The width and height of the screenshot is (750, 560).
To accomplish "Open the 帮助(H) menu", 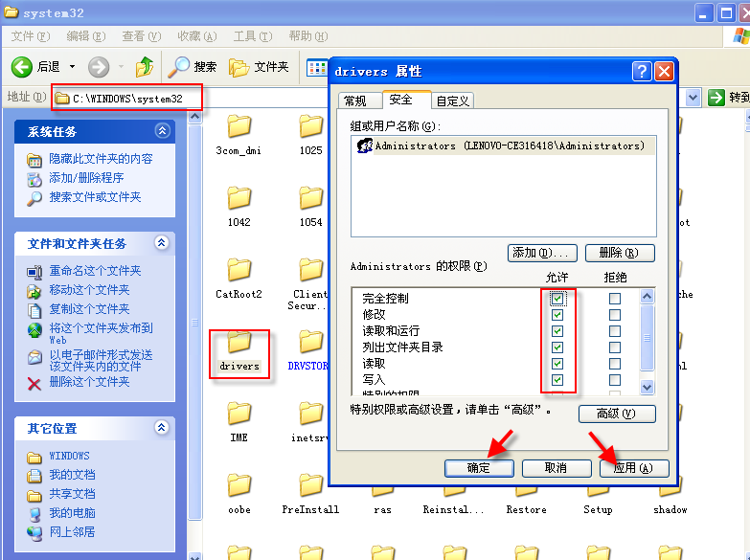I will (x=308, y=36).
